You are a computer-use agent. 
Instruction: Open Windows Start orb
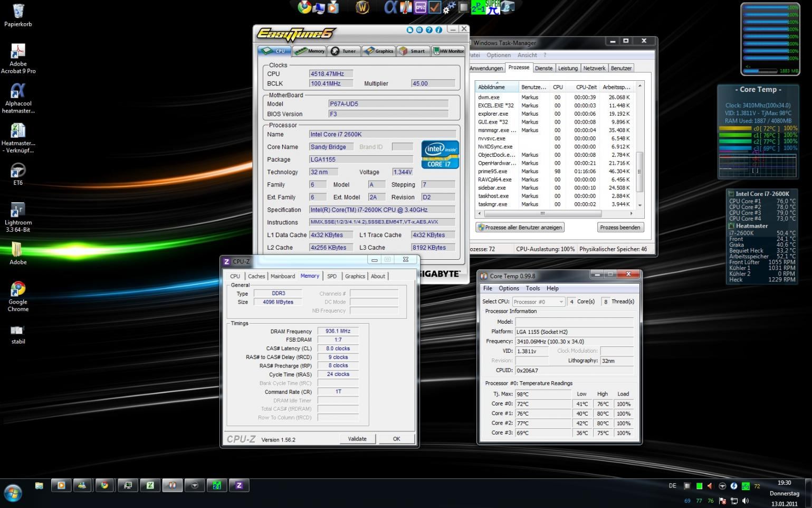click(13, 494)
